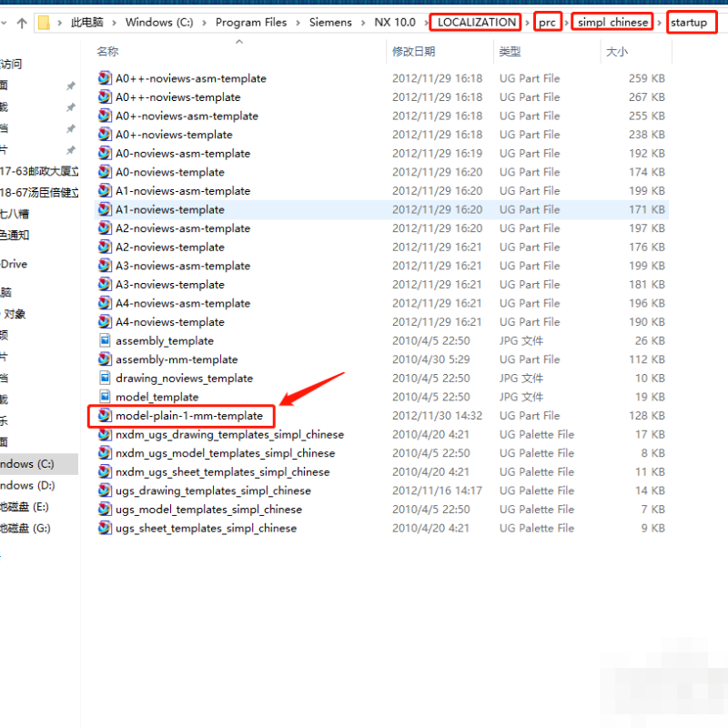
Task: Click the 128 KB size cell
Action: pyautogui.click(x=647, y=416)
